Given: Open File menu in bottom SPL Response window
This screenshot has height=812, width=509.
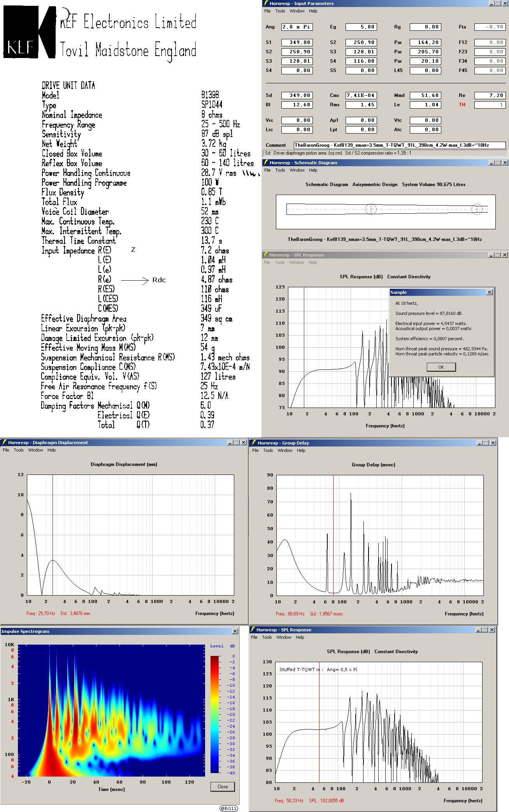Looking at the screenshot, I should (x=254, y=637).
